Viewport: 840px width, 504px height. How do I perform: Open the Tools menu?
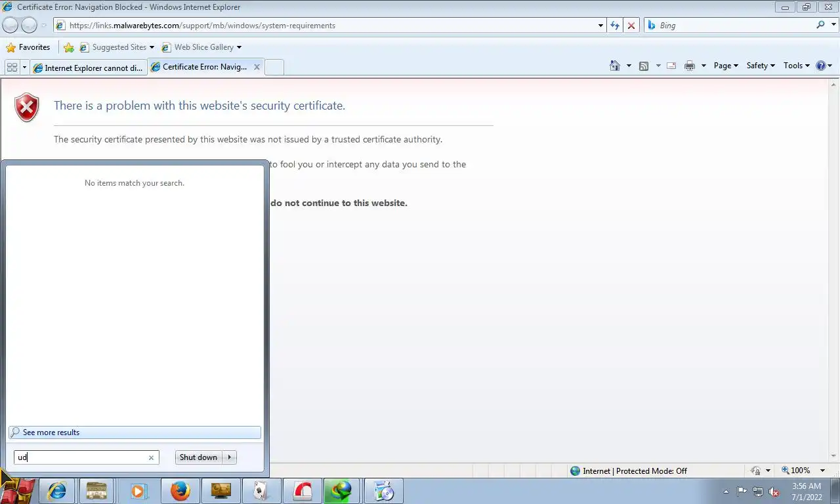[x=797, y=66]
